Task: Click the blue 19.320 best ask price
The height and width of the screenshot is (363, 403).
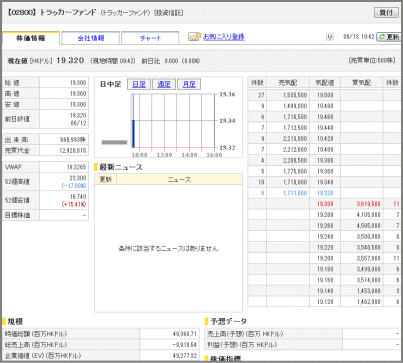Action: [325, 193]
